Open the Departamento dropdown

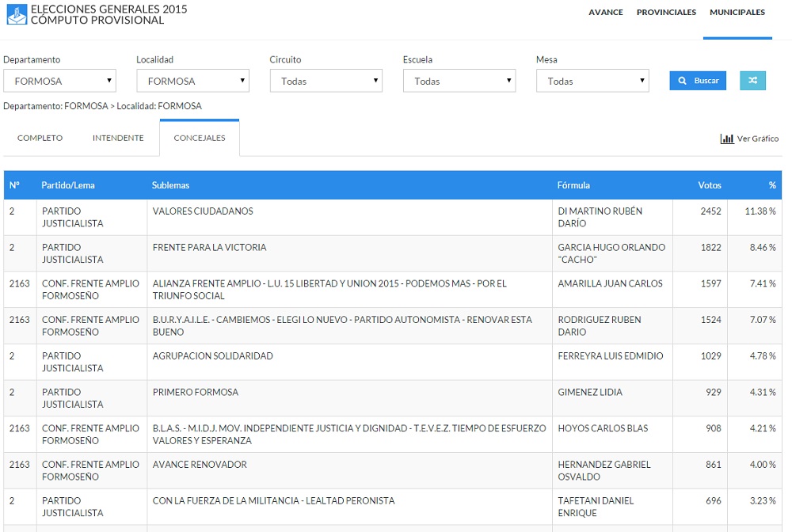(59, 81)
